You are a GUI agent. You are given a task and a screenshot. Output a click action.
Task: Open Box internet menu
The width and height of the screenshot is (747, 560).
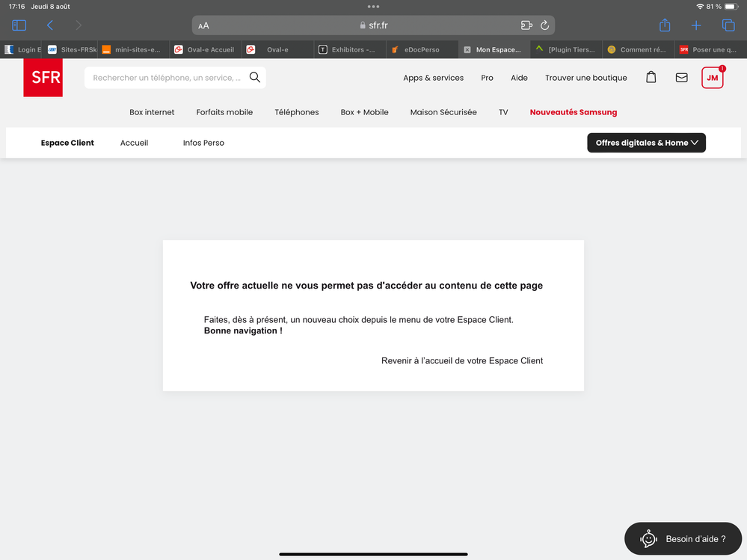(152, 112)
